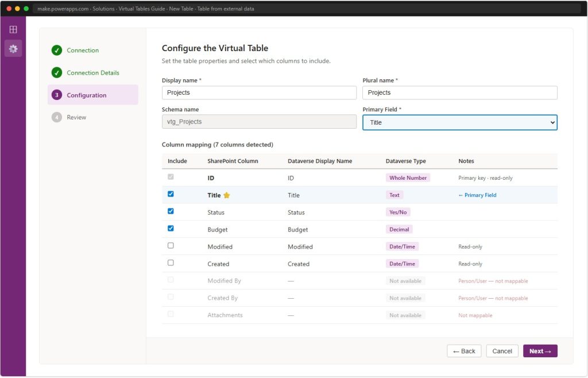
Task: Include the Created column checkbox
Action: tap(171, 263)
